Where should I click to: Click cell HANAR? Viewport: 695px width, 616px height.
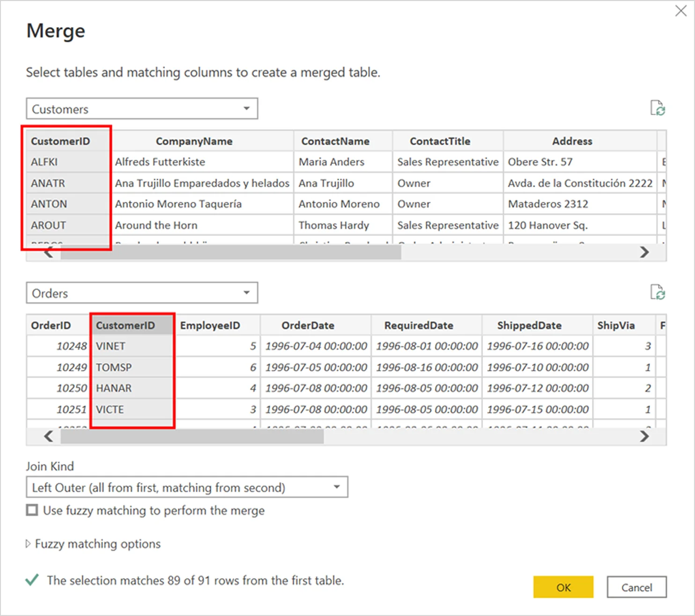pos(133,388)
